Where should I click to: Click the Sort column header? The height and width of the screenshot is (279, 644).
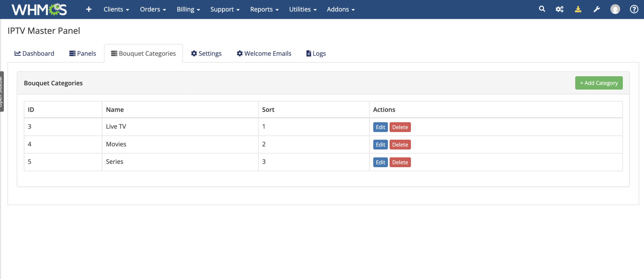pos(314,110)
